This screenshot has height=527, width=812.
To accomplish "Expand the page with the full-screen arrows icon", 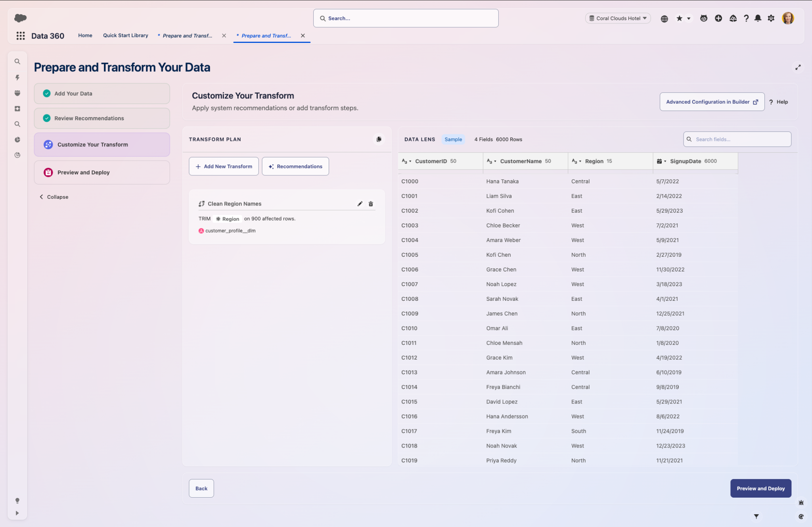I will [x=798, y=67].
